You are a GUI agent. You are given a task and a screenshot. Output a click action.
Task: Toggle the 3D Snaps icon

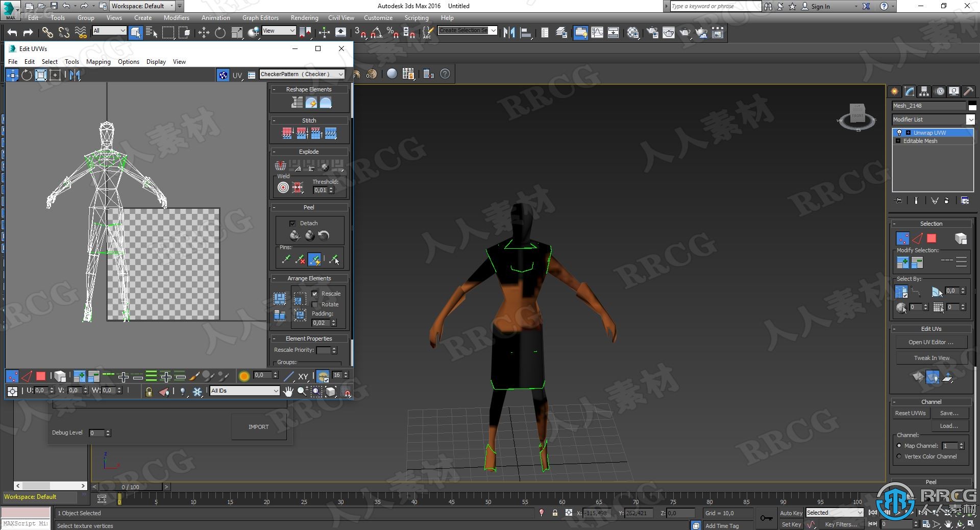click(360, 33)
